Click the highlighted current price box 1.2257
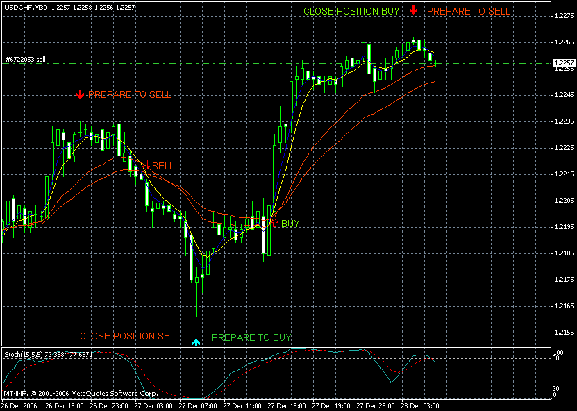 563,63
